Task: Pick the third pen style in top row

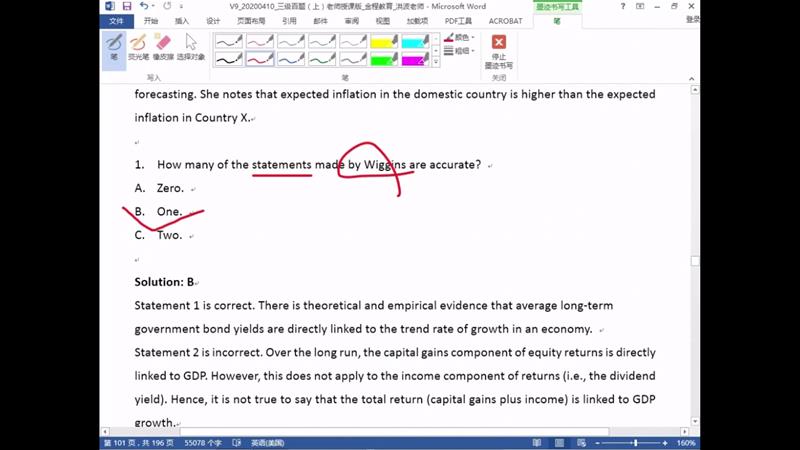Action: [x=291, y=41]
